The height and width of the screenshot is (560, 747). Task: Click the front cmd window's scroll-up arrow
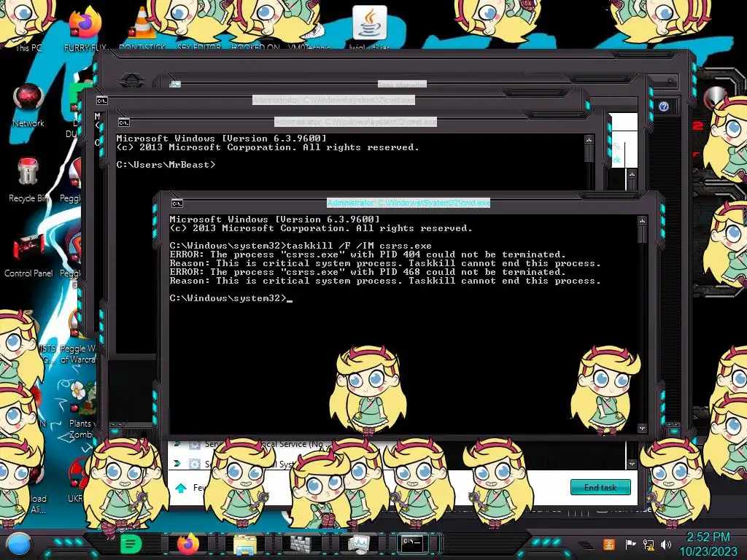pyautogui.click(x=642, y=221)
